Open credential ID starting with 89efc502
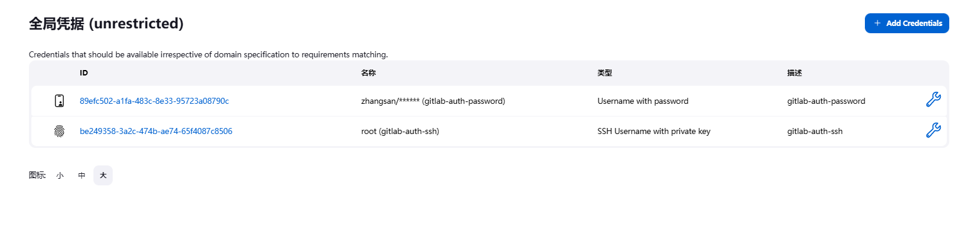This screenshot has height=227, width=980. point(154,101)
